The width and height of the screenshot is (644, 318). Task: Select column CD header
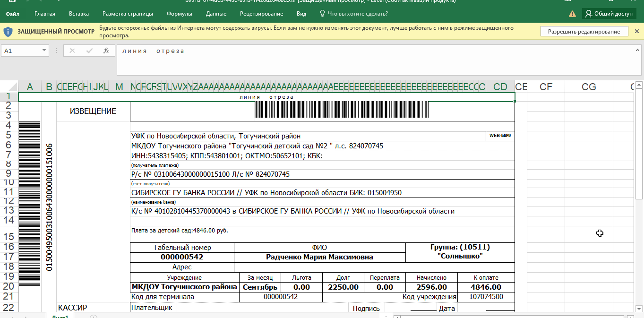click(x=500, y=87)
